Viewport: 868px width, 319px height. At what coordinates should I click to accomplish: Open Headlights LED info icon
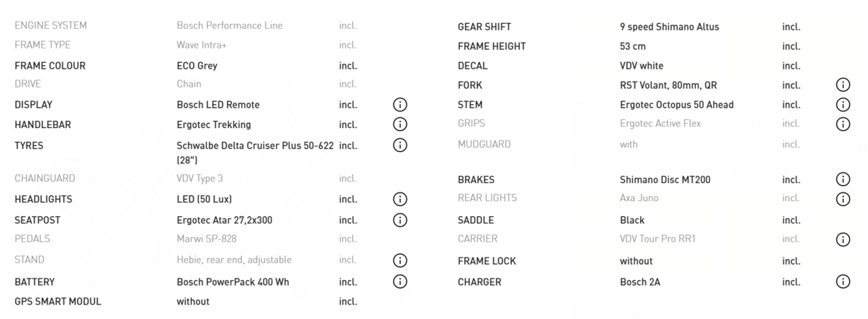pyautogui.click(x=400, y=199)
